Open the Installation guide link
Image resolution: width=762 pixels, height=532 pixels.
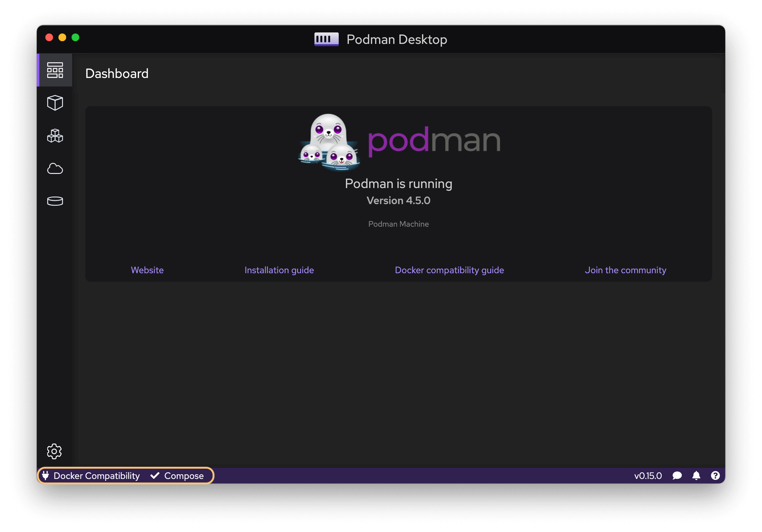[x=279, y=270]
